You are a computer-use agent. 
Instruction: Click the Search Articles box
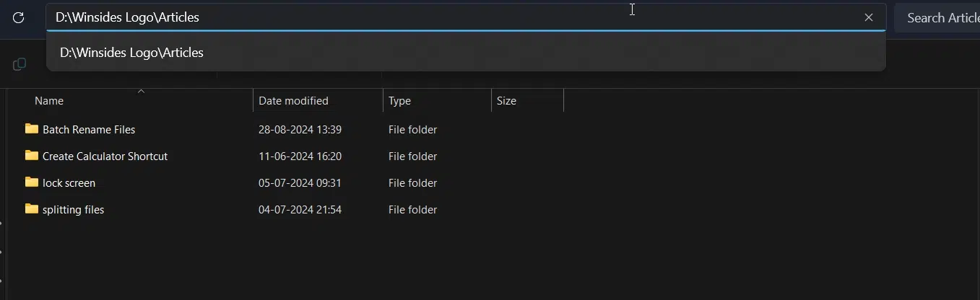tap(937, 18)
